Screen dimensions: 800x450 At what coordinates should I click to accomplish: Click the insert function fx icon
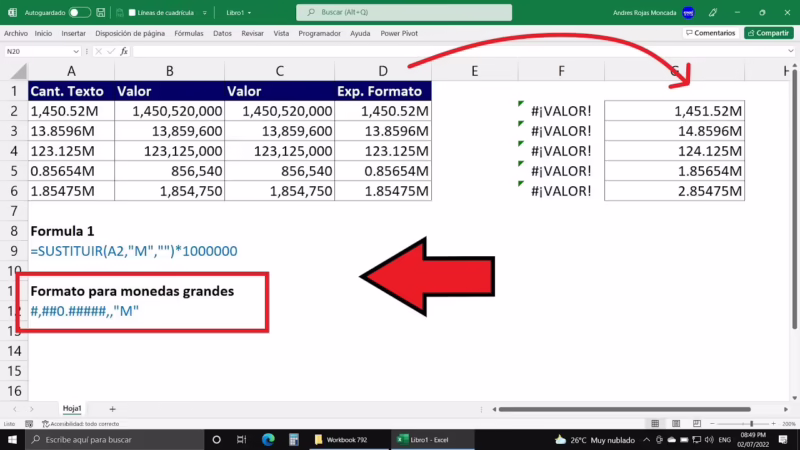coord(124,52)
